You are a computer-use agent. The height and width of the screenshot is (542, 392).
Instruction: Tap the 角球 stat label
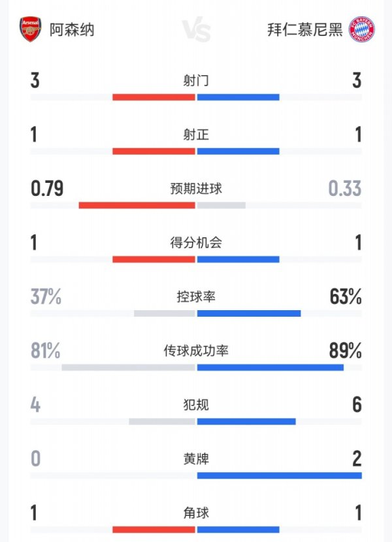click(x=196, y=513)
